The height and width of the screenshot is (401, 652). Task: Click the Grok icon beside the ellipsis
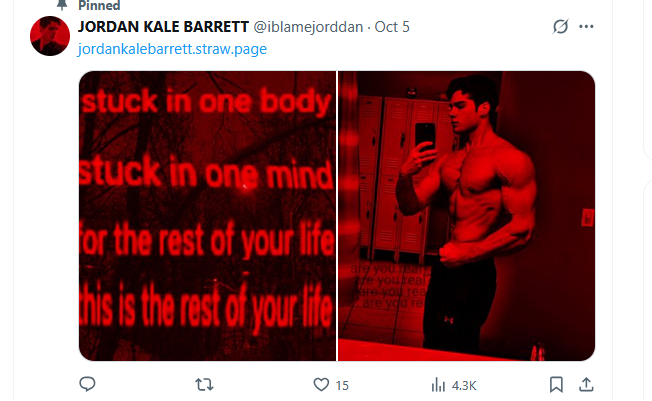click(560, 27)
